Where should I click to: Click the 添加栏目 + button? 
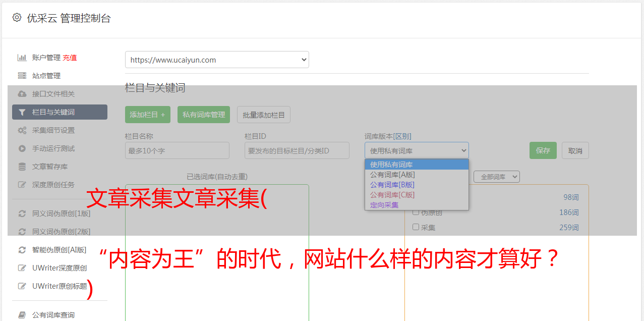click(x=148, y=115)
